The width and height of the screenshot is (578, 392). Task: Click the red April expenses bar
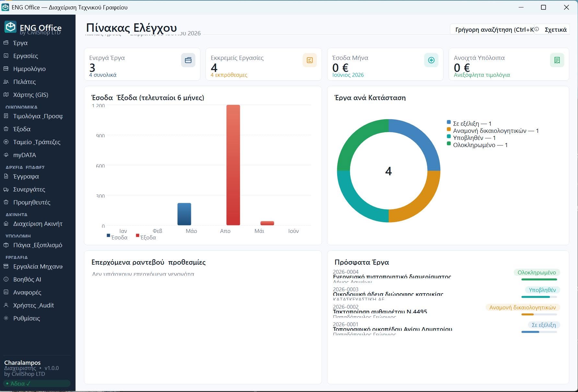point(233,165)
